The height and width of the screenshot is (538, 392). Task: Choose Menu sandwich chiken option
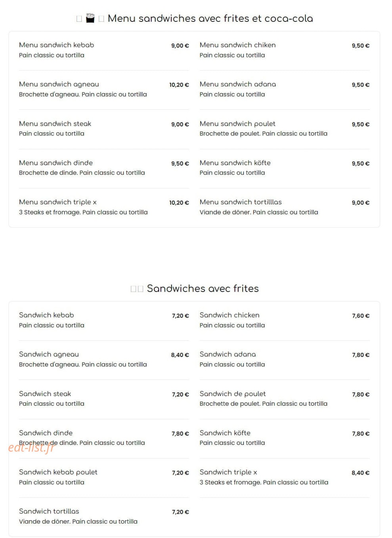[x=285, y=50]
